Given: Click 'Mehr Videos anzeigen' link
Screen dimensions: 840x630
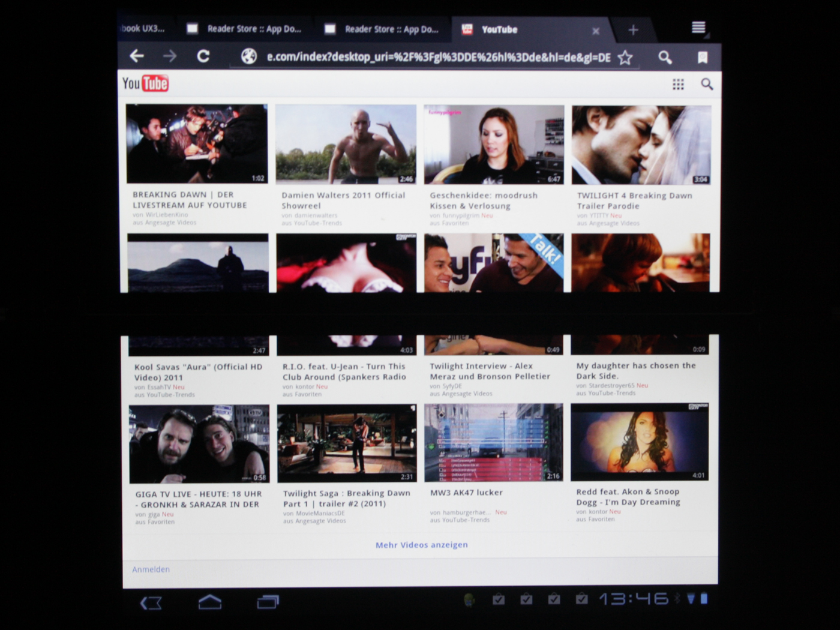Looking at the screenshot, I should (422, 545).
